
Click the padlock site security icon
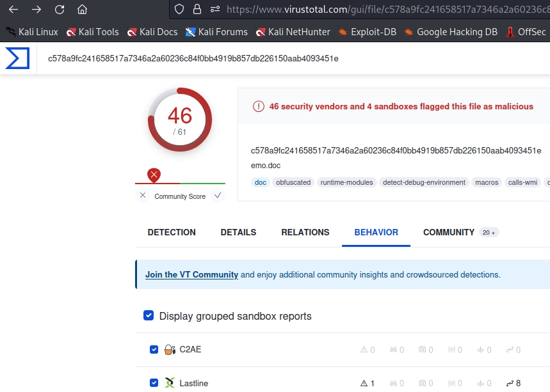pos(197,10)
